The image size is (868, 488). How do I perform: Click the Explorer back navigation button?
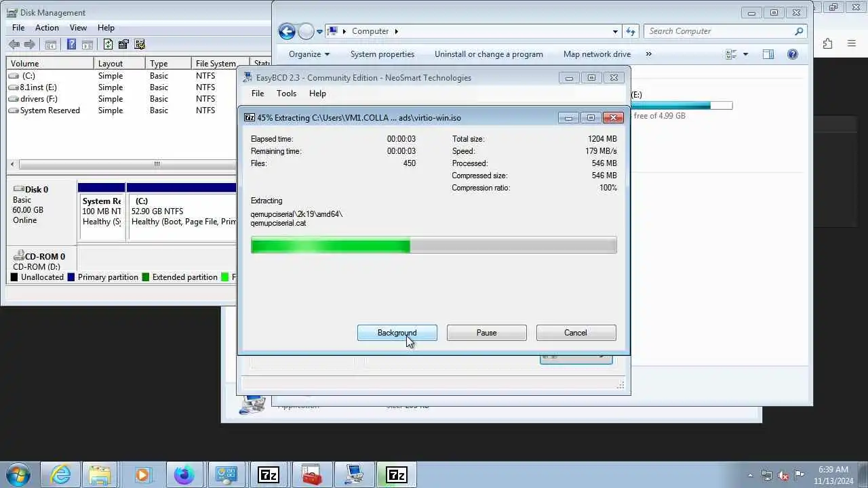(287, 31)
